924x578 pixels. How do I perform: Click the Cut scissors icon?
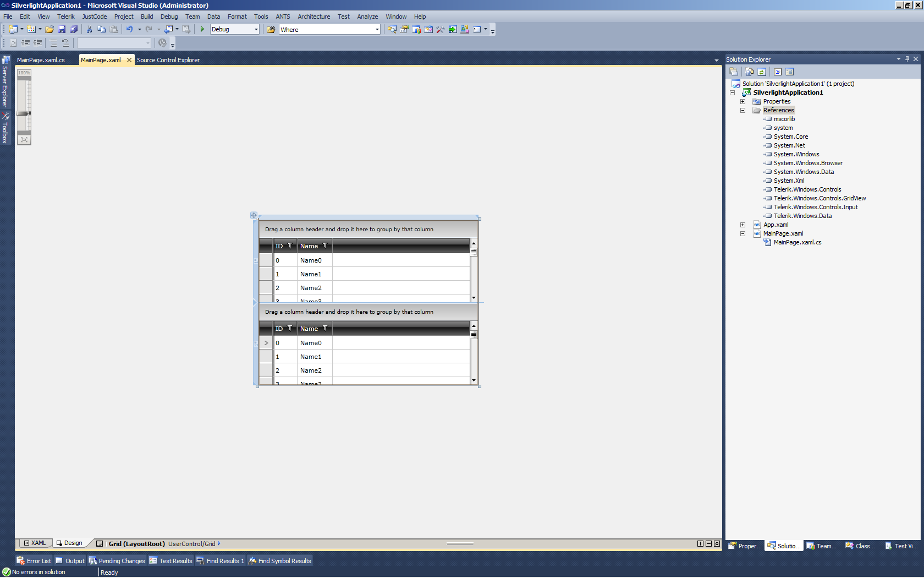click(x=89, y=29)
